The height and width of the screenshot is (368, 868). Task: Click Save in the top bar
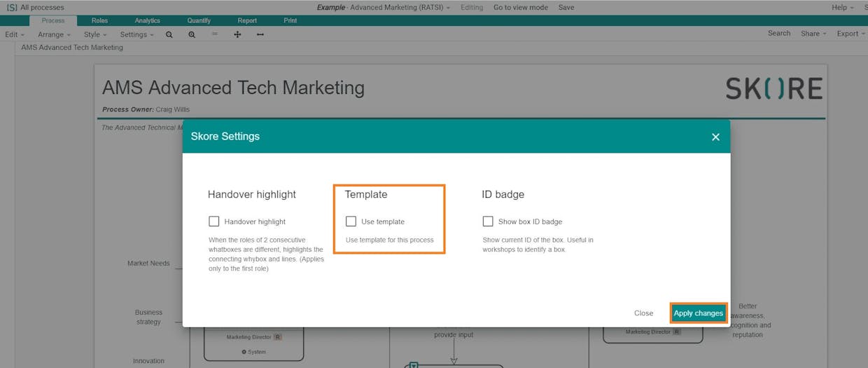click(x=566, y=8)
